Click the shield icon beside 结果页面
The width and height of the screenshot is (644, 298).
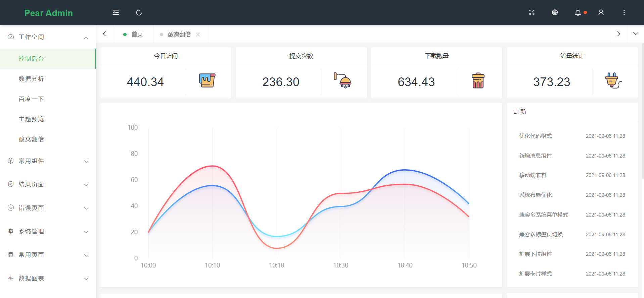pos(11,184)
